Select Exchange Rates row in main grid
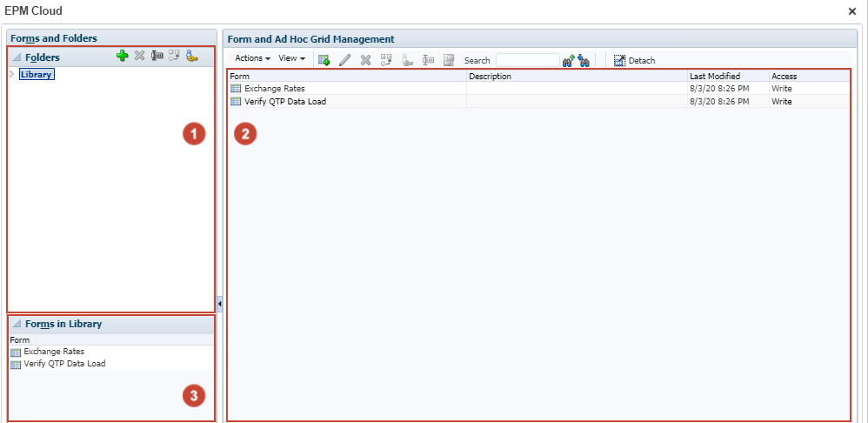The width and height of the screenshot is (868, 423). coord(538,89)
